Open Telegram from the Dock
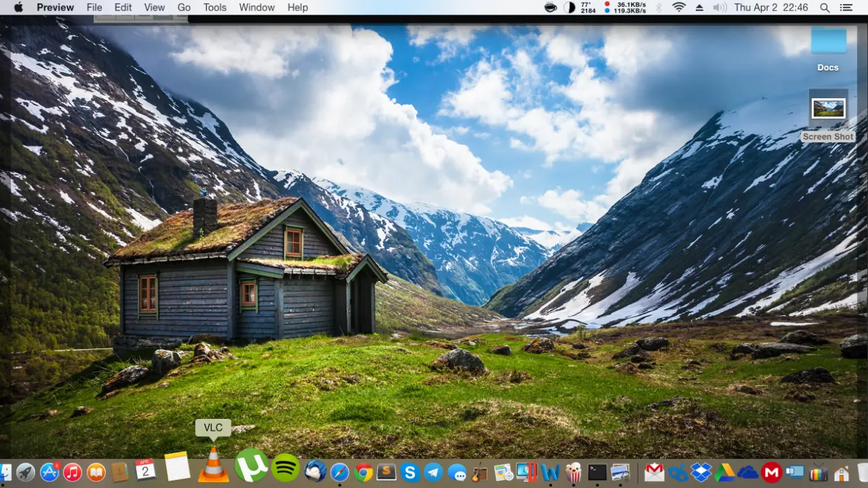 click(x=434, y=472)
